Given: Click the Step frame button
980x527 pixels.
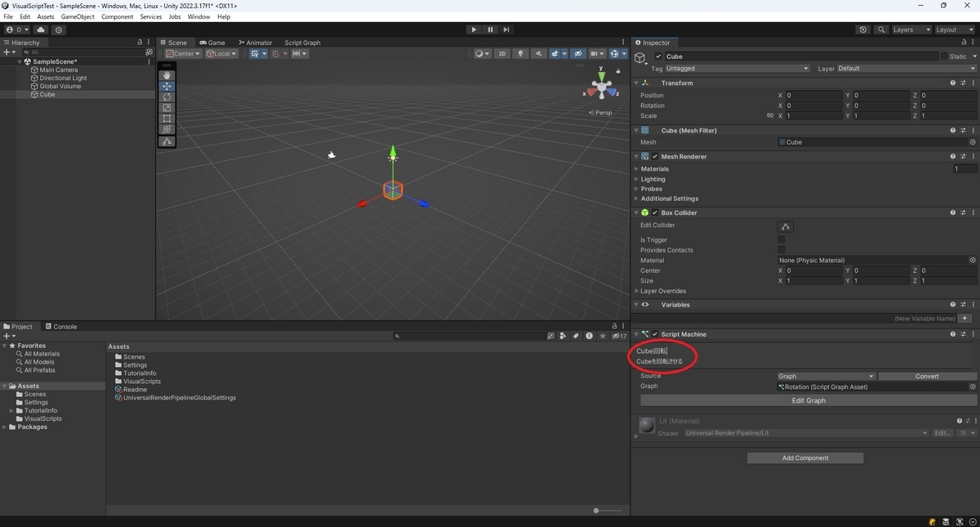Looking at the screenshot, I should click(x=506, y=29).
